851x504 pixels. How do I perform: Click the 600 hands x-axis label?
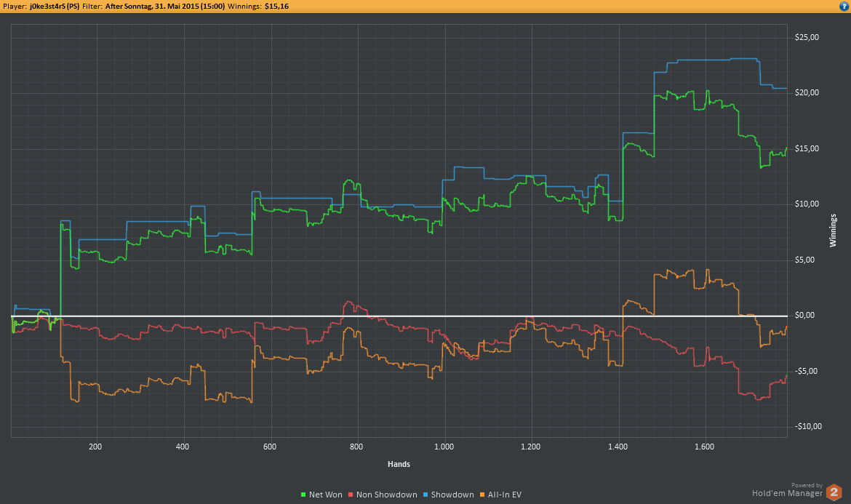[270, 447]
